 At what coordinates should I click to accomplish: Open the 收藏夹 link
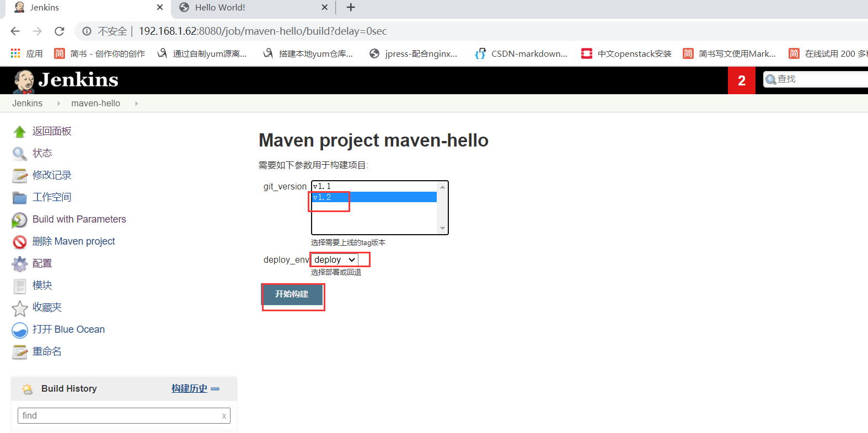pos(47,307)
